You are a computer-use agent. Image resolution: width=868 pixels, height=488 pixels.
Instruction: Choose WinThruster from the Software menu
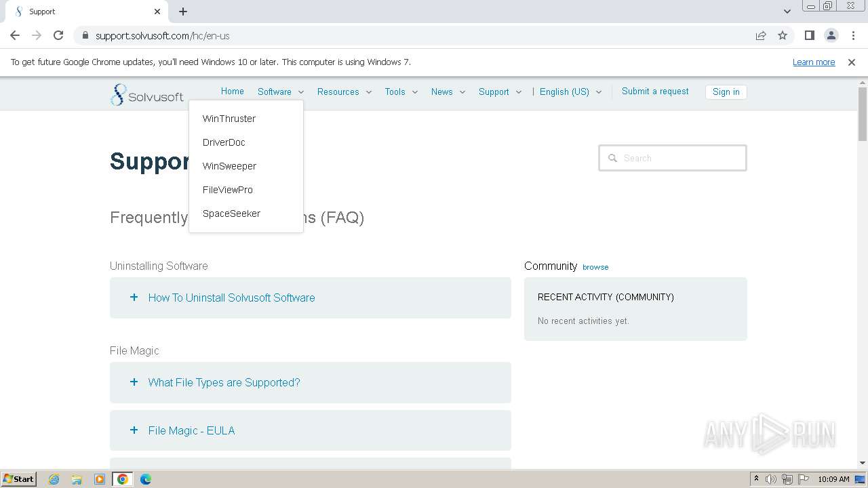point(229,119)
